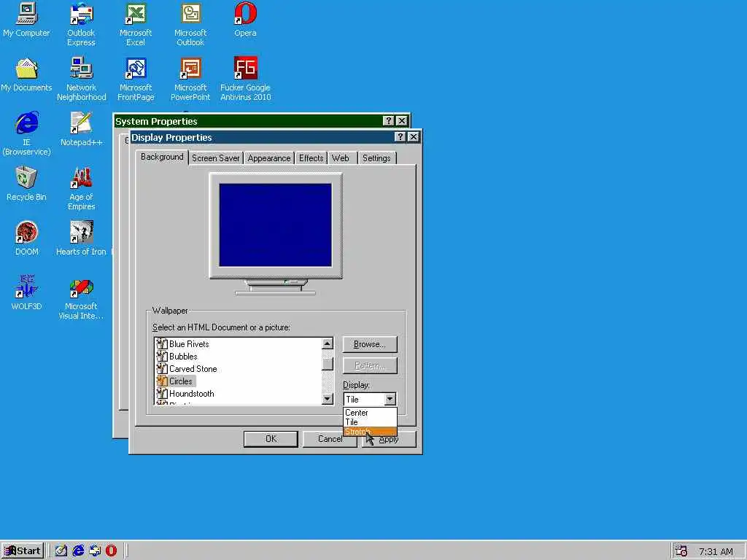Select the Circles wallpaper entry
Screen dimensions: 747x560
coord(175,381)
